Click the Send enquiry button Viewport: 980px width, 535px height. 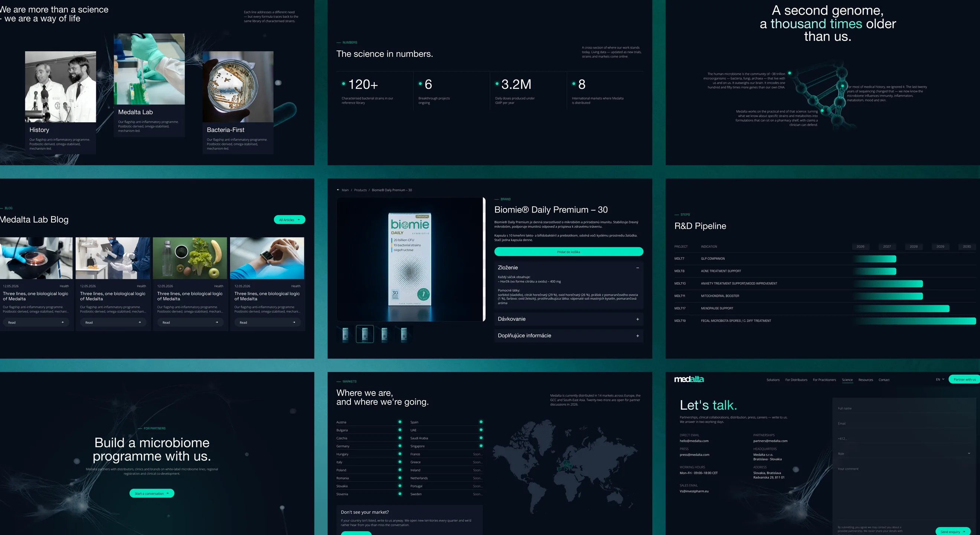[953, 532]
